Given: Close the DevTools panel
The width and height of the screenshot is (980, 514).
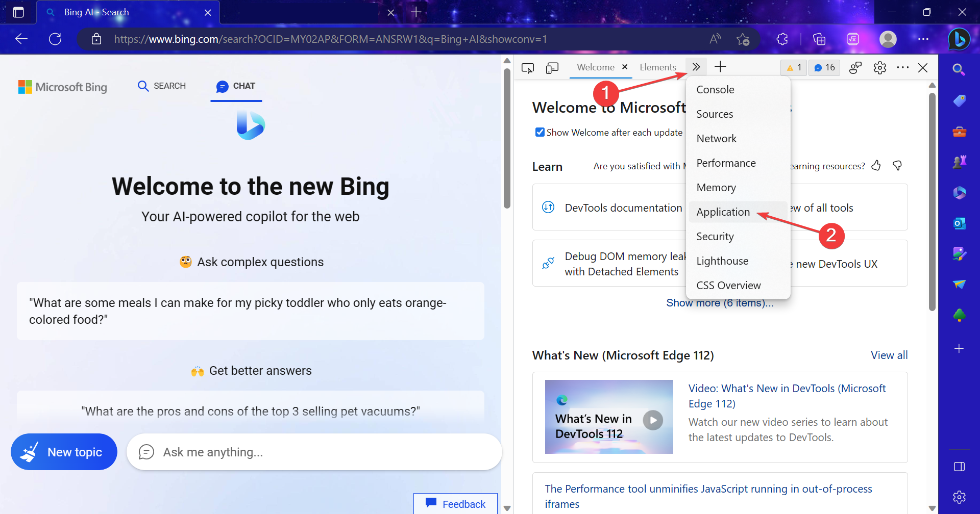Looking at the screenshot, I should click(923, 68).
